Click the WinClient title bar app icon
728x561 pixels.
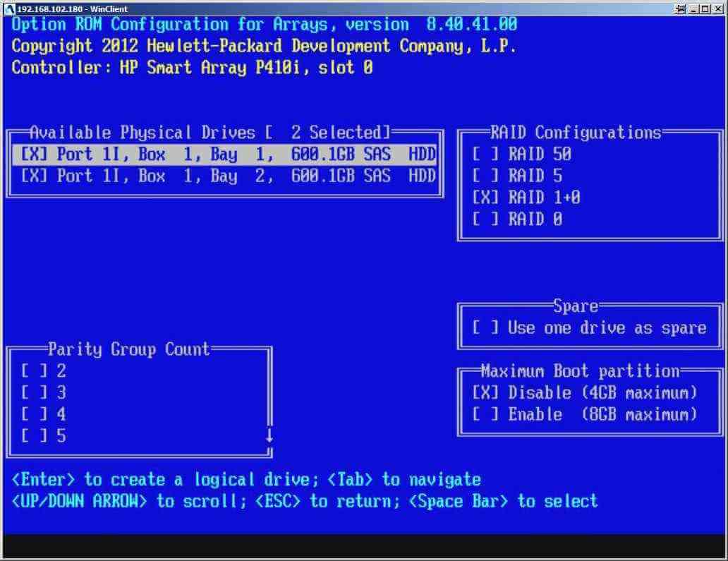(x=9, y=9)
